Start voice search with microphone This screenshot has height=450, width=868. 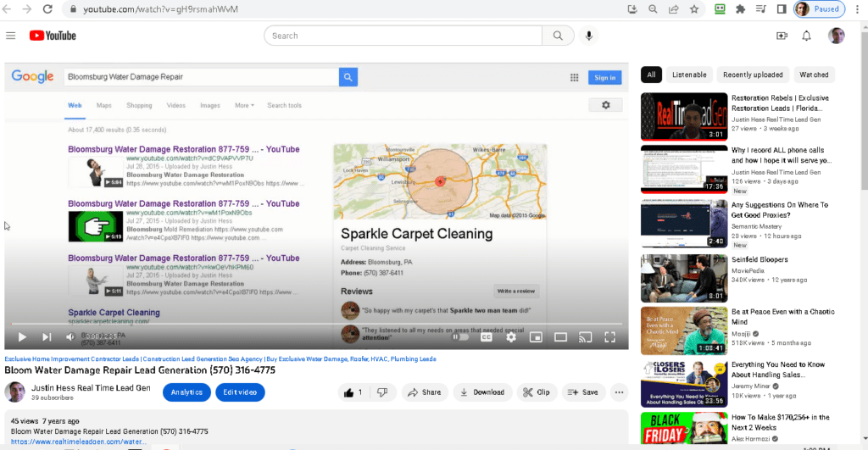coord(588,36)
